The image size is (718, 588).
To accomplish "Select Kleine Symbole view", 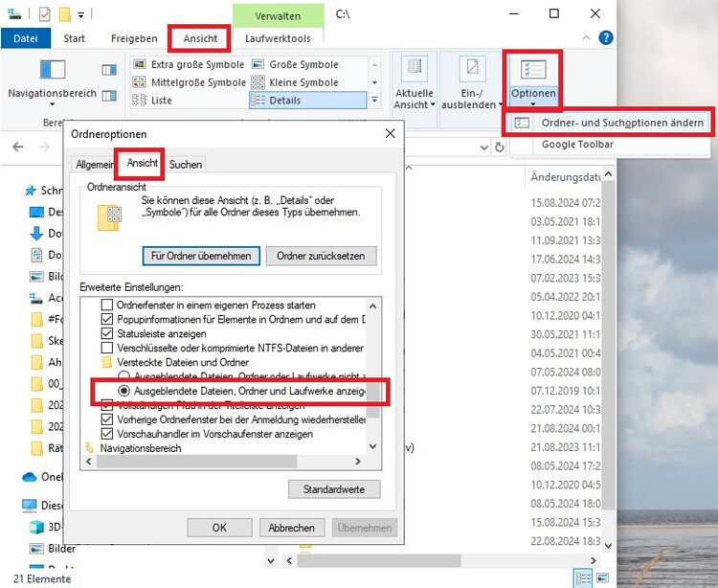I will [x=296, y=82].
